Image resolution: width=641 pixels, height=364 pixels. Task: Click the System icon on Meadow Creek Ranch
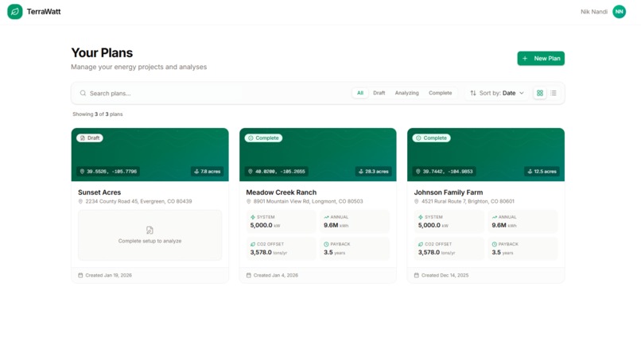point(253,217)
